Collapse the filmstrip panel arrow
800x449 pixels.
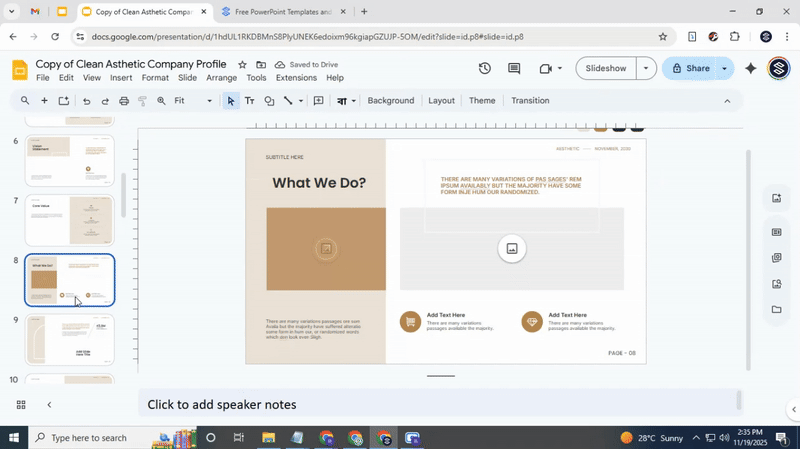[49, 405]
